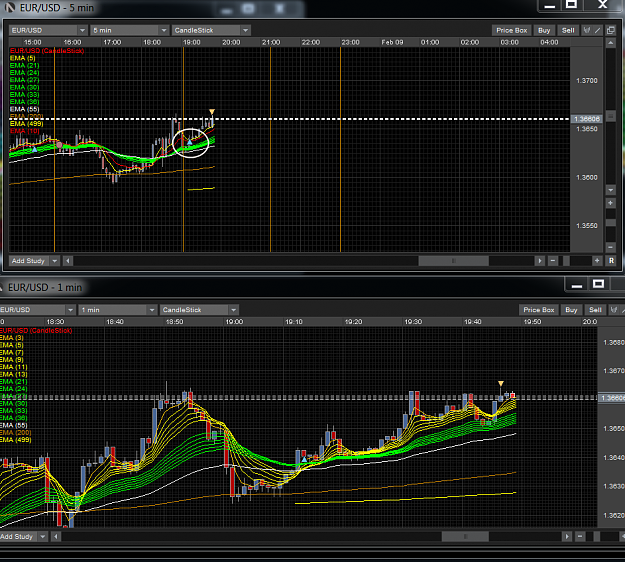Select EUR/USD (CandleStick) legend in 5 min chart

[47, 51]
